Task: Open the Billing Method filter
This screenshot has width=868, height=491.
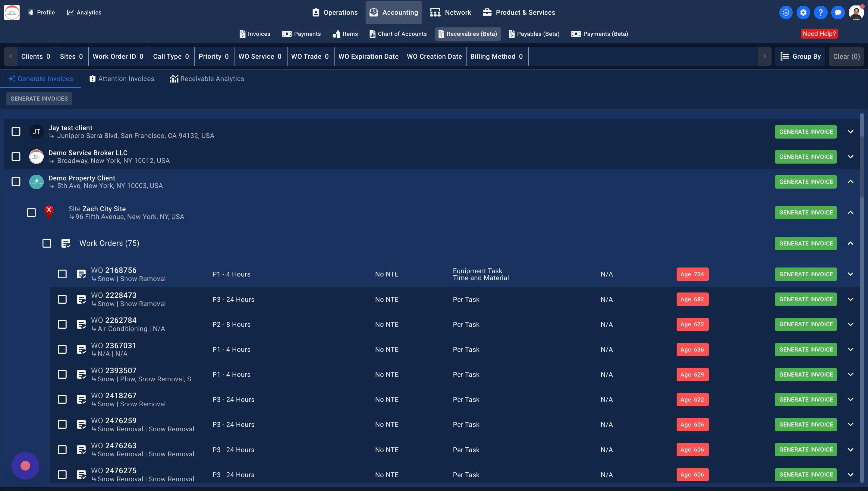Action: tap(497, 56)
